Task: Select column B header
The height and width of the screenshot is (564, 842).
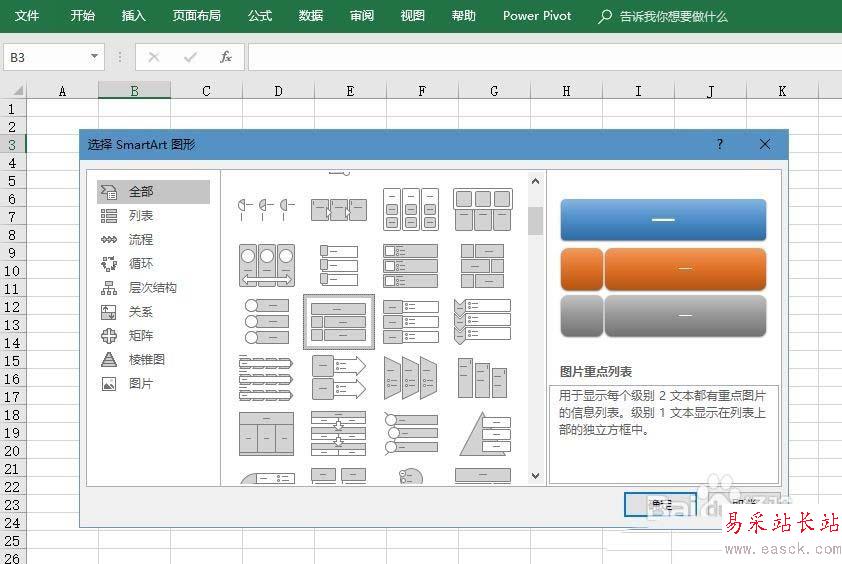Action: point(134,91)
